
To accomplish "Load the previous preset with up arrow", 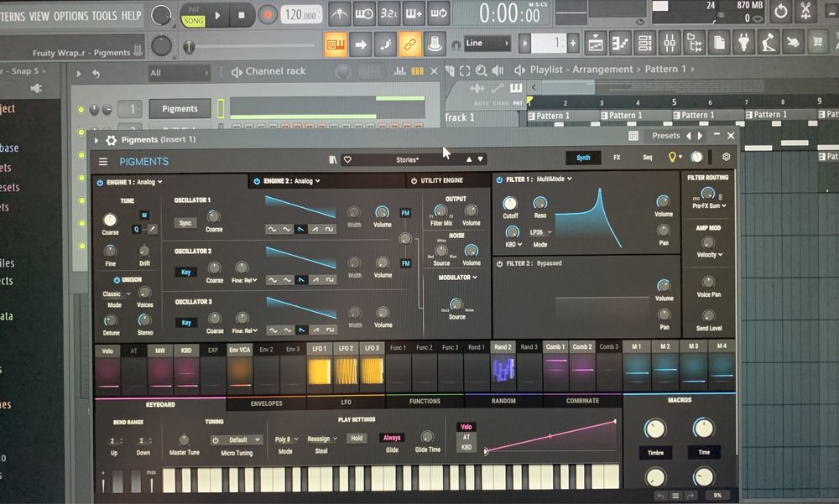I will 469,158.
